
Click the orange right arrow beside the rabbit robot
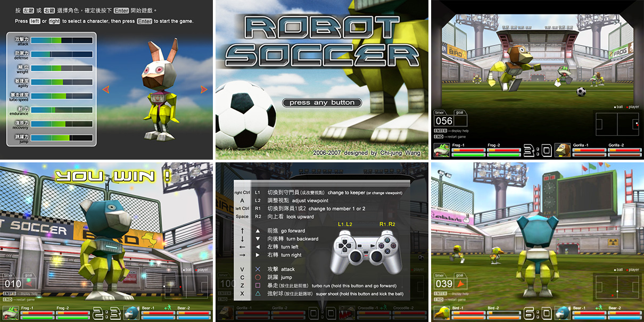coord(204,89)
